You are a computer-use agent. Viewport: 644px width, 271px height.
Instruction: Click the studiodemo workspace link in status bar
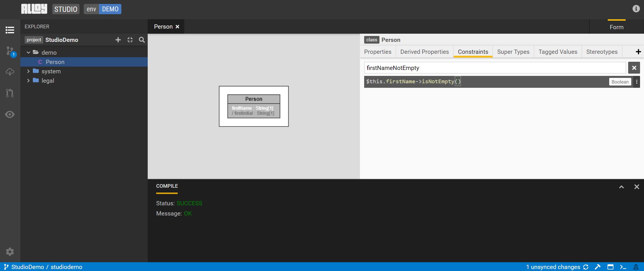(x=66, y=267)
